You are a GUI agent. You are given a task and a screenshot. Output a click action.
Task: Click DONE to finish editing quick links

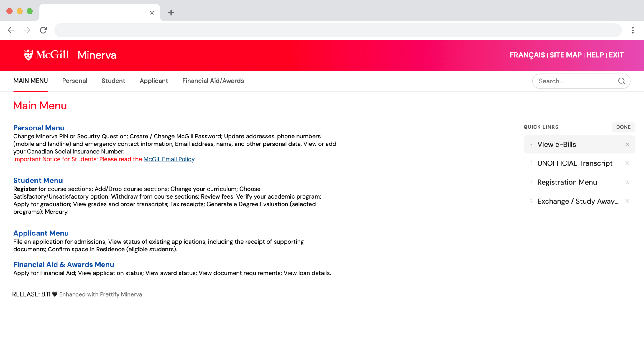623,127
